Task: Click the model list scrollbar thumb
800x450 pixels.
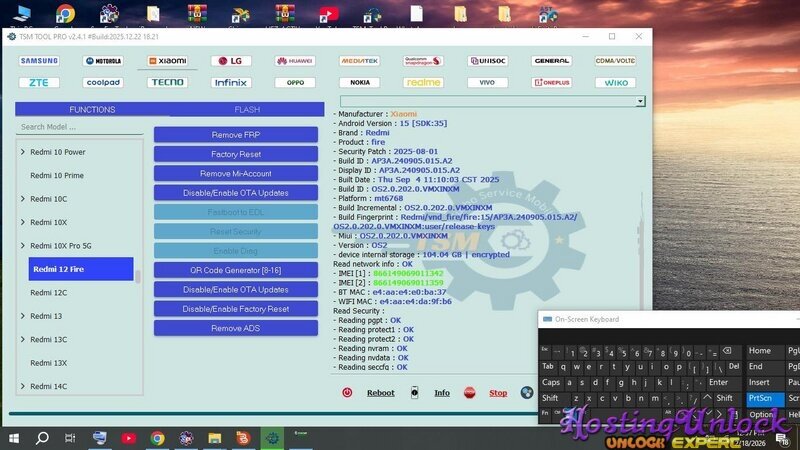Action: point(139,275)
